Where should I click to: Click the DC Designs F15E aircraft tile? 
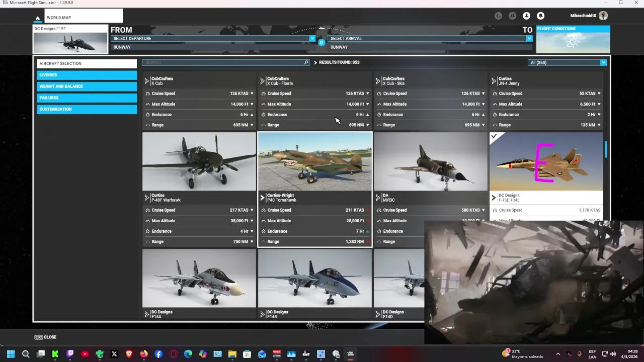click(x=70, y=39)
